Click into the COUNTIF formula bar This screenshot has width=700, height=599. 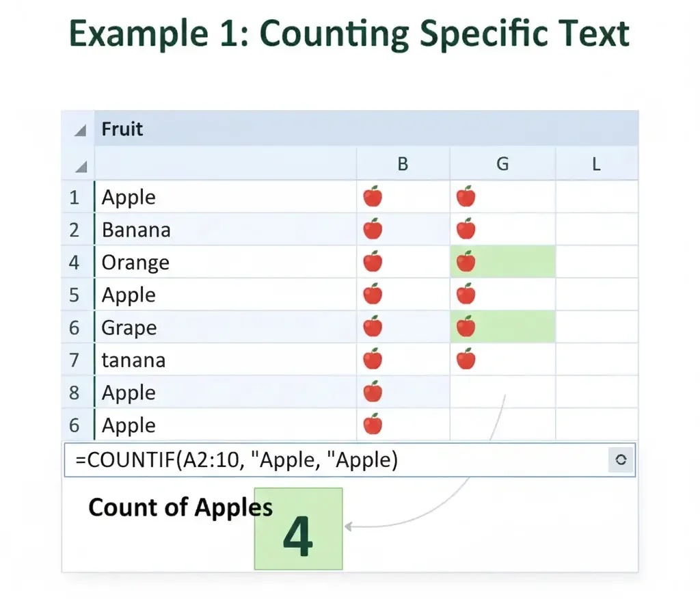pyautogui.click(x=328, y=460)
